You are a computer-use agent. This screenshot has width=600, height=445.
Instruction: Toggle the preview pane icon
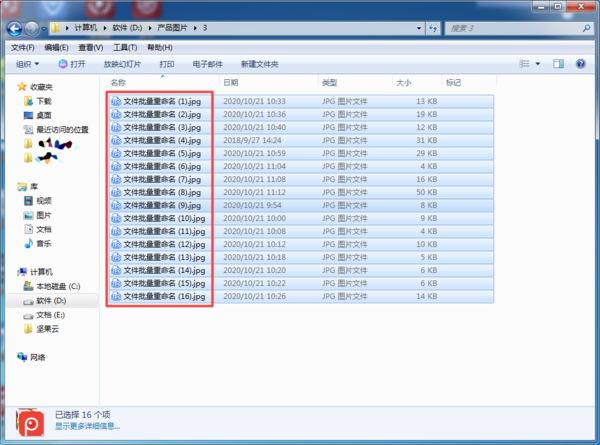point(558,64)
